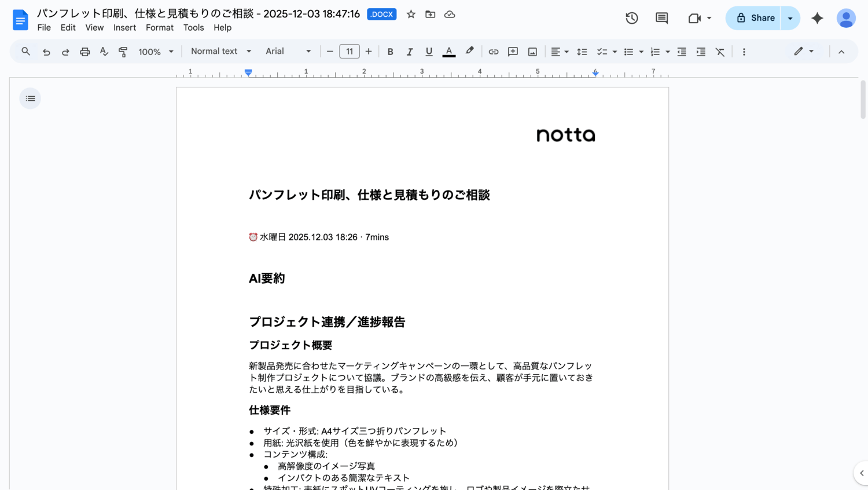Click the .DOCX format badge

(381, 14)
